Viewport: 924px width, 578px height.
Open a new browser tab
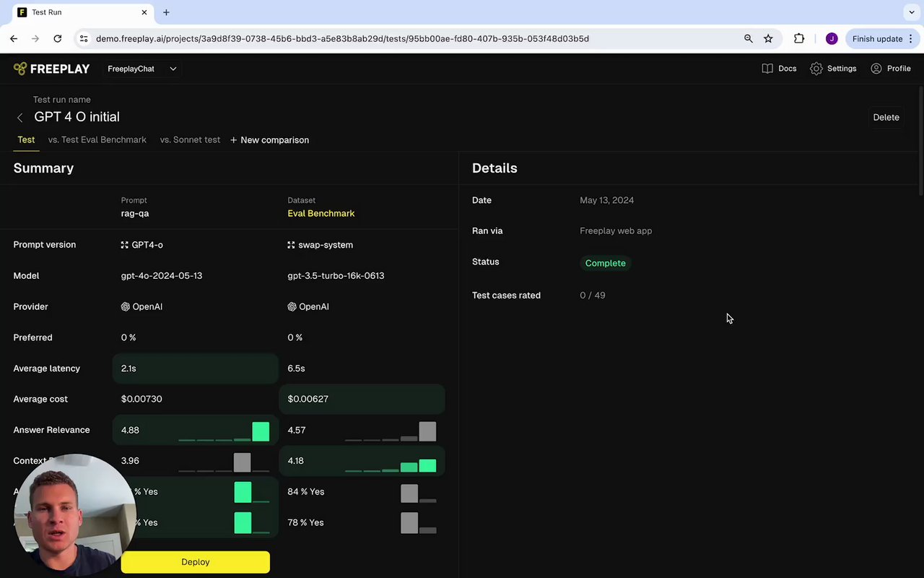click(166, 12)
